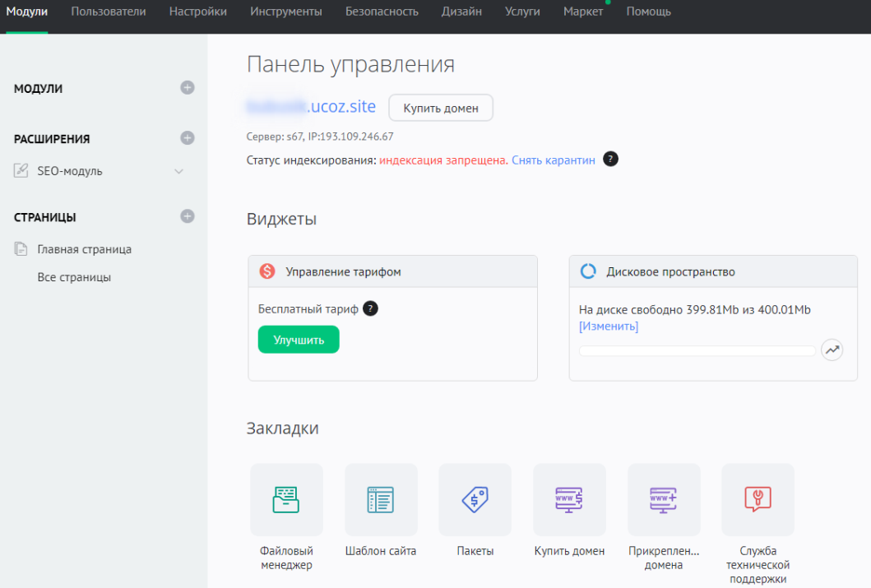Open Служба технической поддержки icon
871x588 pixels.
[757, 499]
